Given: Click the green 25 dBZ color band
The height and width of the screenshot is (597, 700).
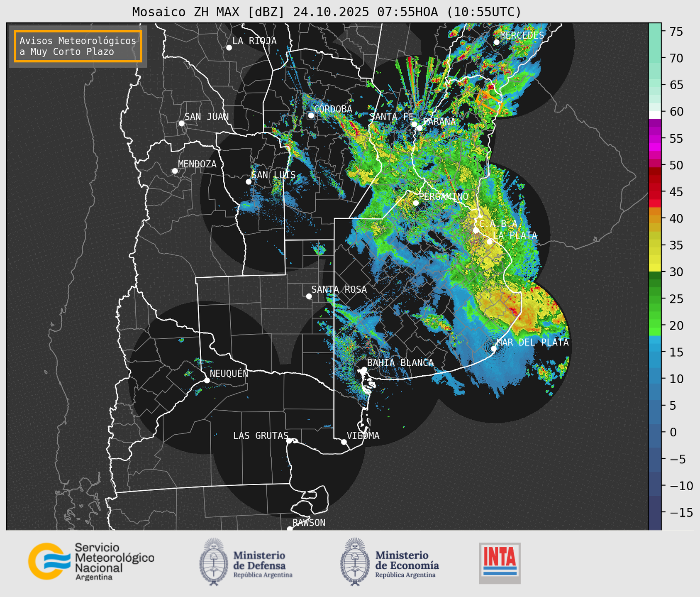Looking at the screenshot, I should pos(655,299).
